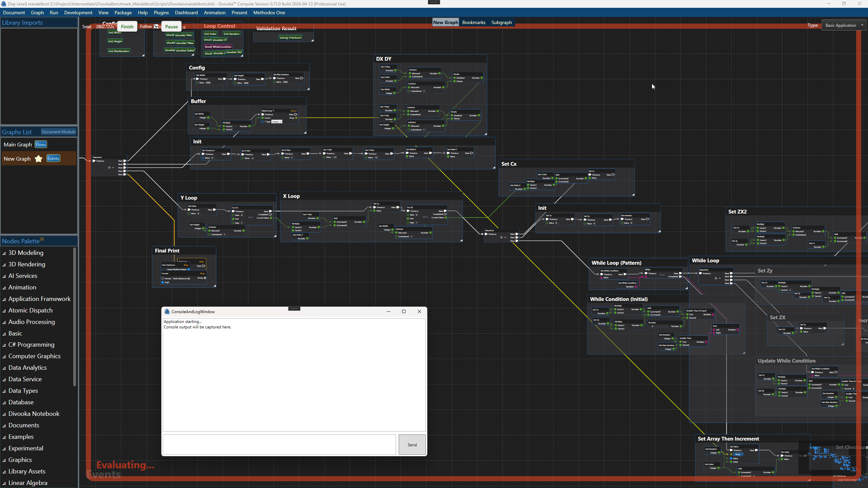Screen dimensions: 868x488
Task: Expand the AI Services palette category
Action: click(x=4, y=276)
